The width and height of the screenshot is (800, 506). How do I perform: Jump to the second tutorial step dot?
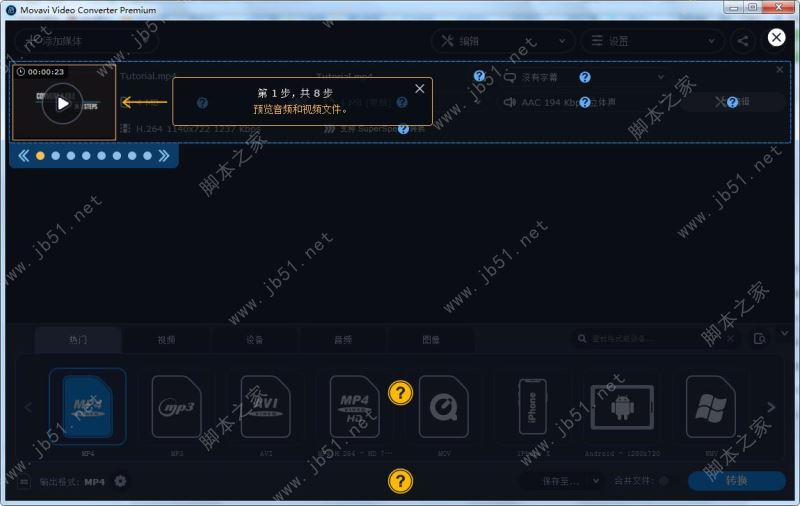56,156
